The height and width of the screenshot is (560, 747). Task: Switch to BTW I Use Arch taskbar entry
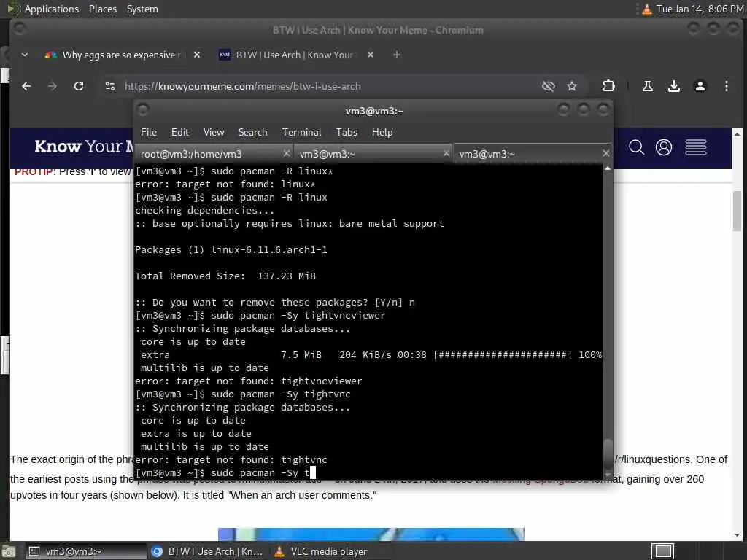coord(208,551)
